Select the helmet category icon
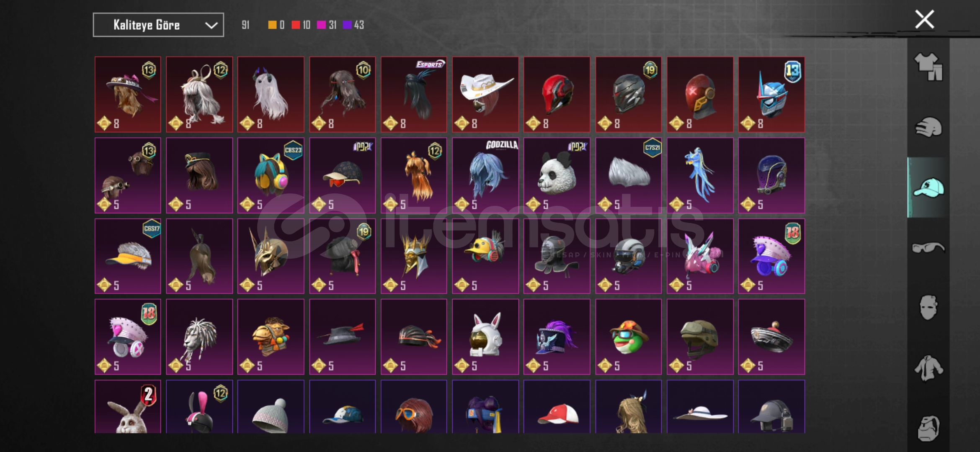This screenshot has width=980, height=452. tap(928, 127)
